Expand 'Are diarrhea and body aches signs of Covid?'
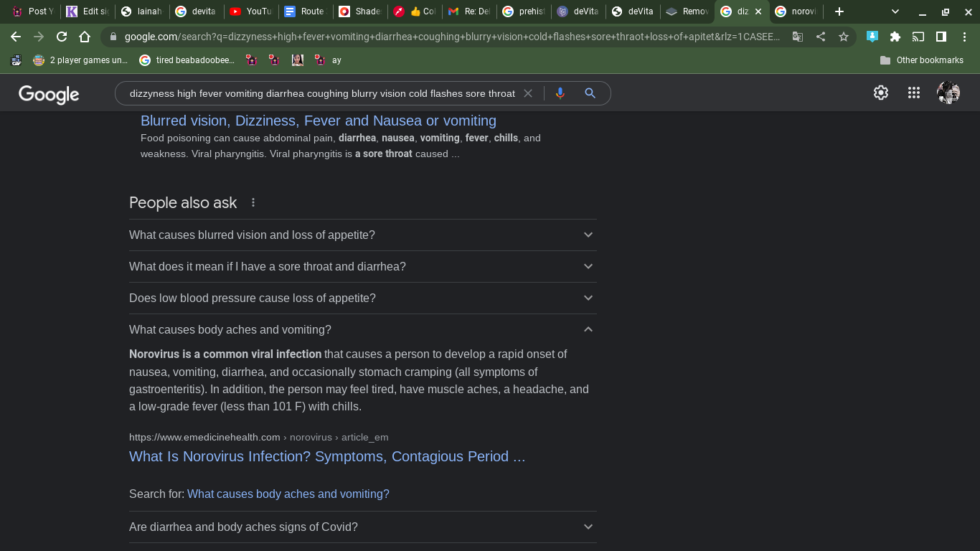The image size is (980, 551). click(x=363, y=527)
